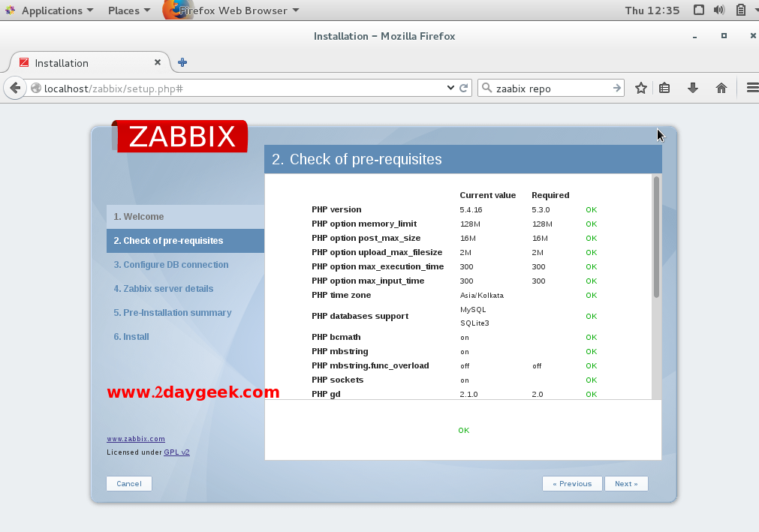Click the Asia/Kolkata value

pos(482,296)
